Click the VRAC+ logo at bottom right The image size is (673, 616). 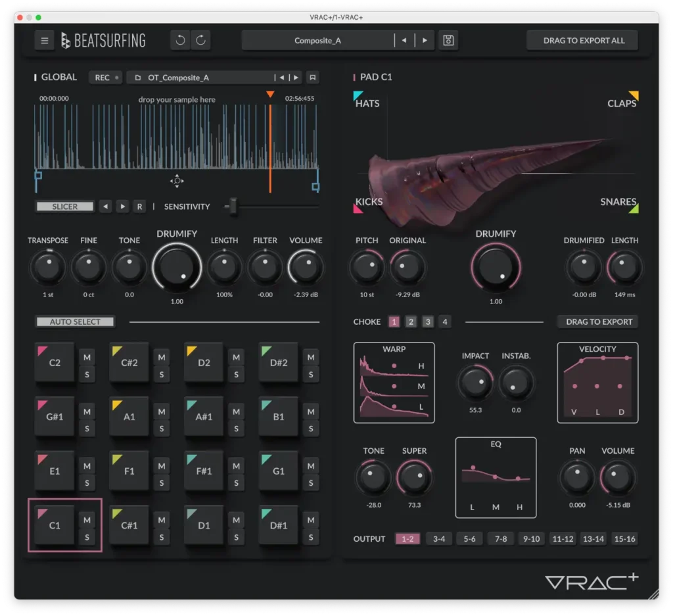(592, 581)
